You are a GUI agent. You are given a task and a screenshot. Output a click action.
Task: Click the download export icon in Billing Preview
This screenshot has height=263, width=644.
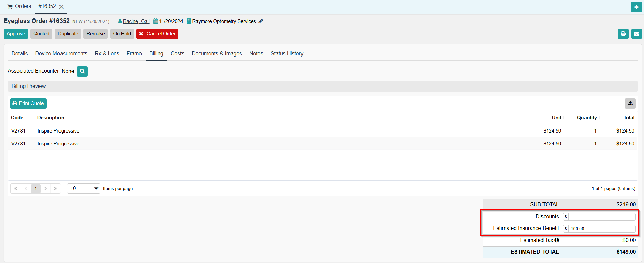pos(630,103)
